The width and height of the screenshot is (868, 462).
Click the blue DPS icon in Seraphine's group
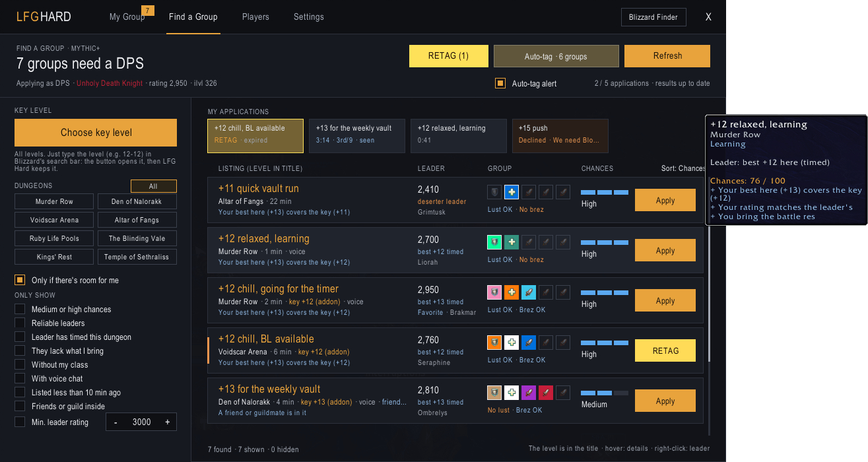tap(529, 343)
